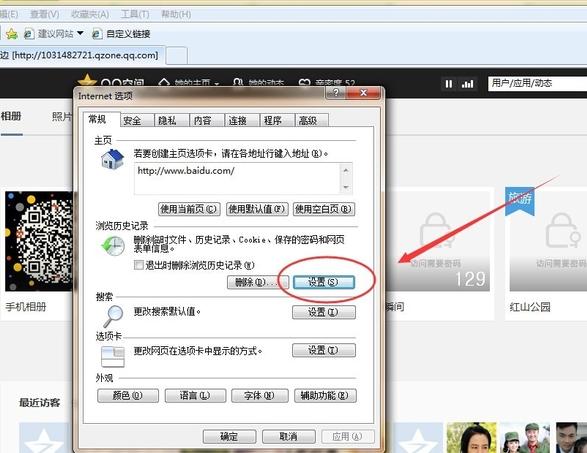Click the 删除(D)... button
This screenshot has width=587, height=453.
[x=258, y=282]
